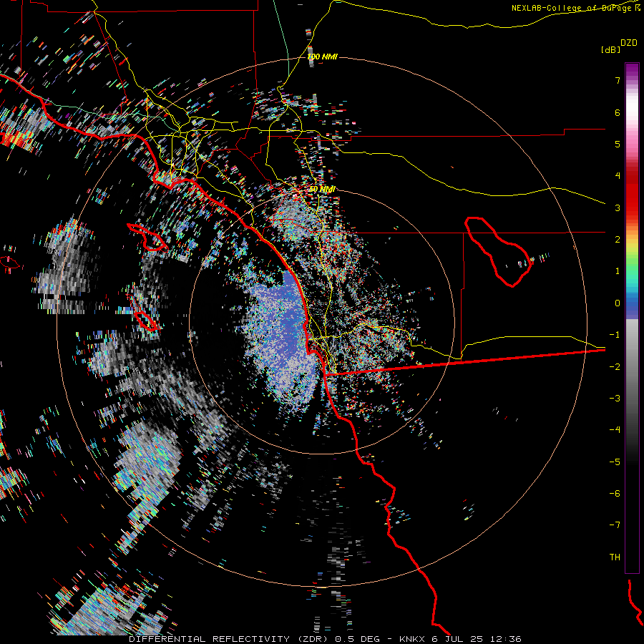Image resolution: width=644 pixels, height=644 pixels.
Task: Click the -5 value on color scale
Action: pyautogui.click(x=615, y=462)
